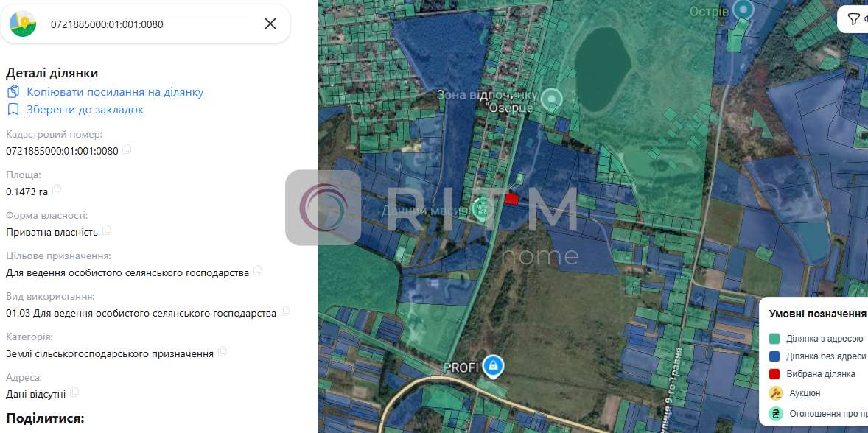The width and height of the screenshot is (868, 433).
Task: Copy the land category value
Action: [223, 352]
